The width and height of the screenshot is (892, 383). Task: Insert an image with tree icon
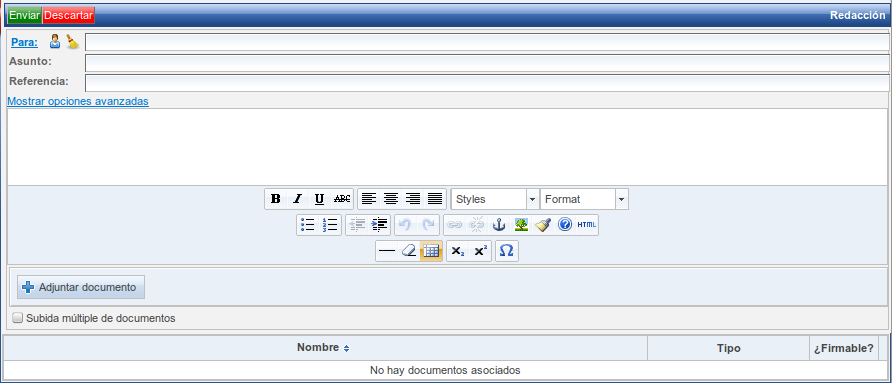click(x=521, y=225)
